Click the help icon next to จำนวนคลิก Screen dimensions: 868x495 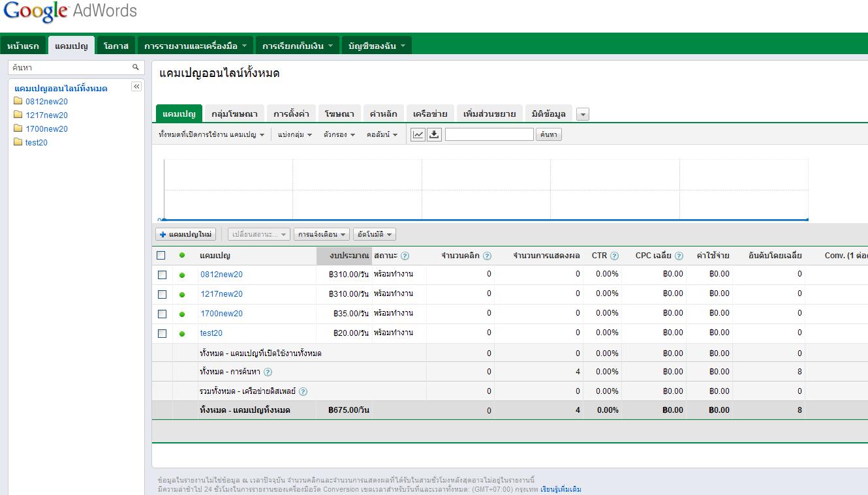click(487, 256)
